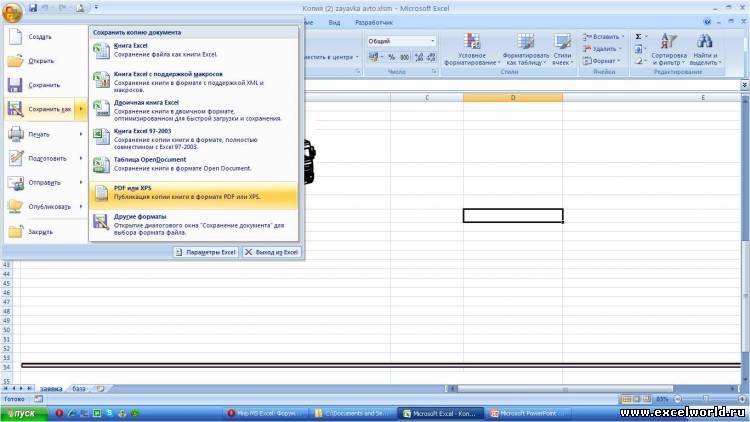Click the Page Break Preview icon

[647, 399]
